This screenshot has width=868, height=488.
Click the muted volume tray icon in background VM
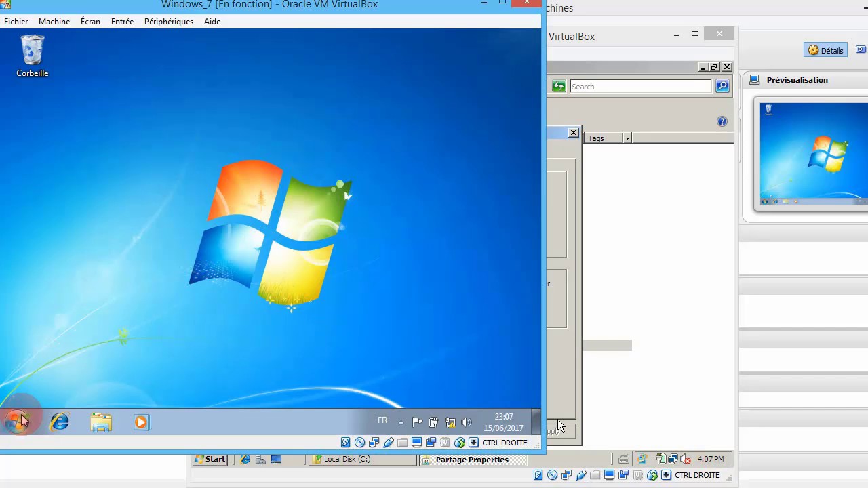[685, 460]
